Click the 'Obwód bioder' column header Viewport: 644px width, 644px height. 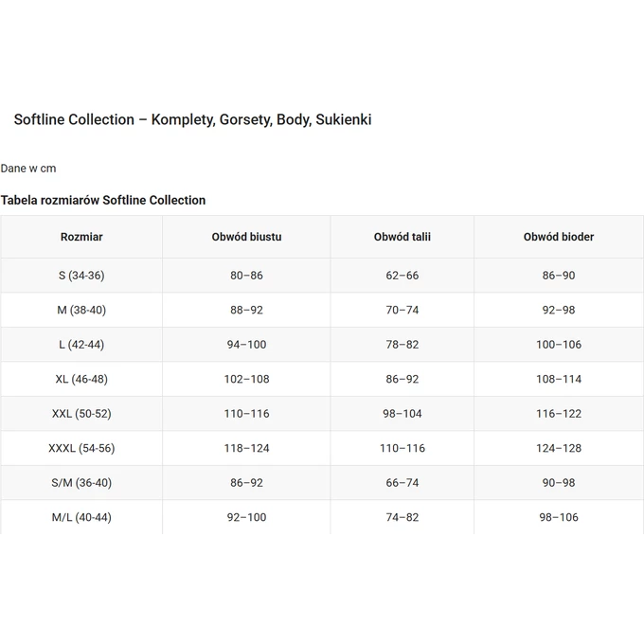click(559, 237)
